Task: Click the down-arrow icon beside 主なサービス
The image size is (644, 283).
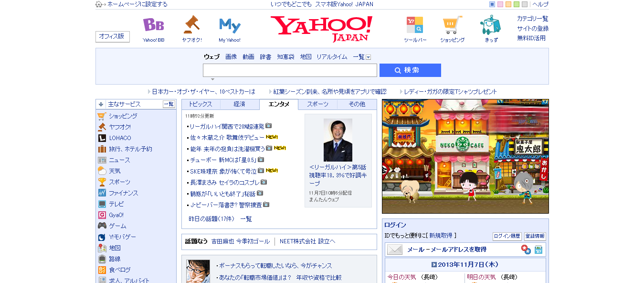Action: [x=101, y=104]
